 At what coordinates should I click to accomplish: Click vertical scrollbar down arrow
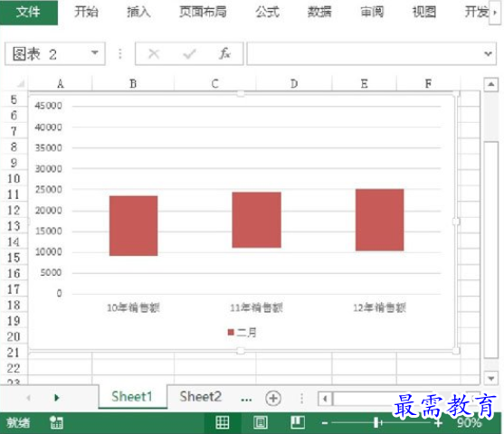coord(490,378)
